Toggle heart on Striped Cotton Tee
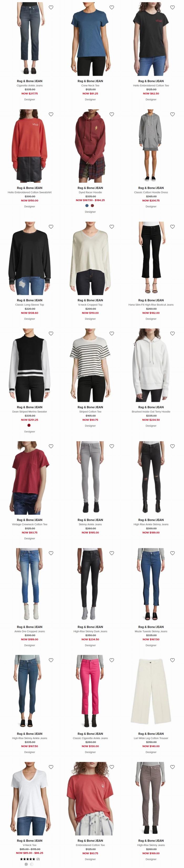 coord(112,334)
